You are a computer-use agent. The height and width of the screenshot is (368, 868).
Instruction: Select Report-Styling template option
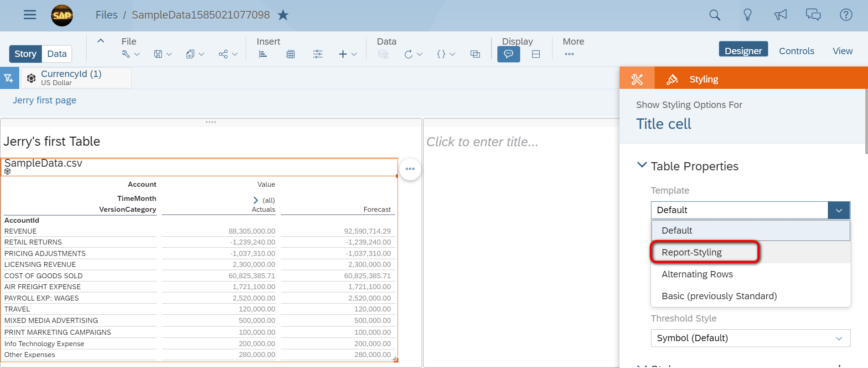[692, 252]
